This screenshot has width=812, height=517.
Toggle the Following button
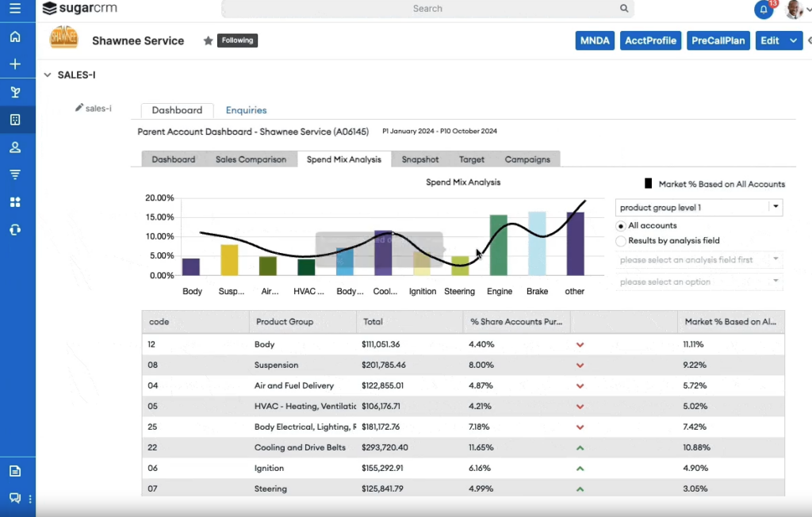tap(237, 40)
